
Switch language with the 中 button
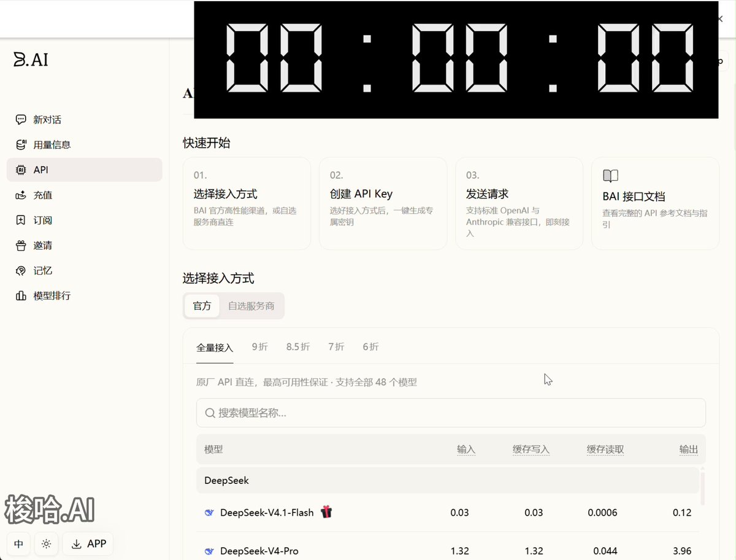coord(19,544)
